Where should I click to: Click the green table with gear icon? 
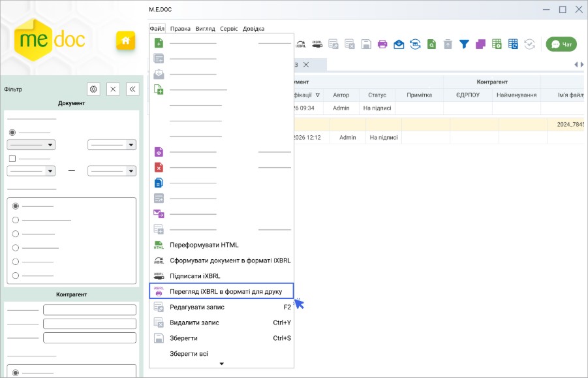coord(497,44)
